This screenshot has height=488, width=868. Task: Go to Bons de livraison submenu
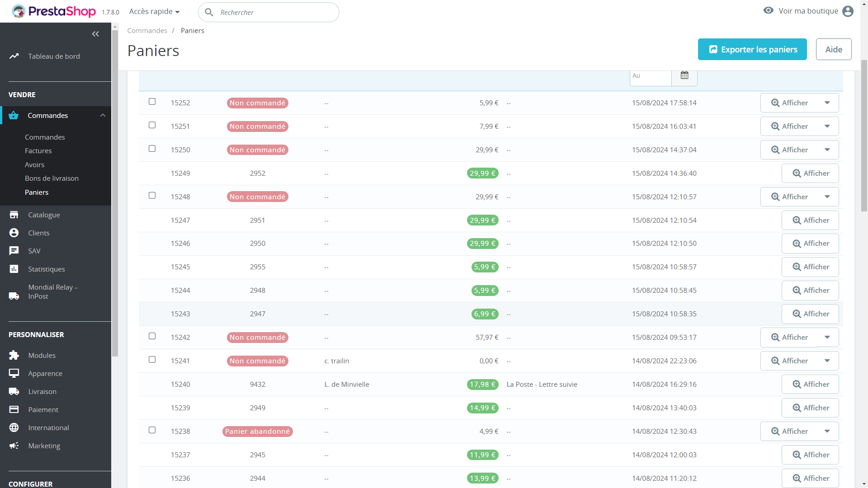point(52,178)
